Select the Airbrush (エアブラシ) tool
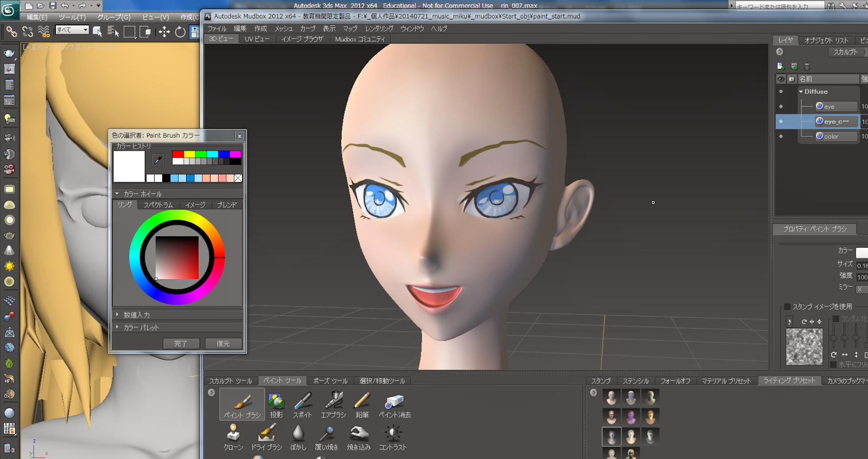This screenshot has height=459, width=868. (x=333, y=404)
